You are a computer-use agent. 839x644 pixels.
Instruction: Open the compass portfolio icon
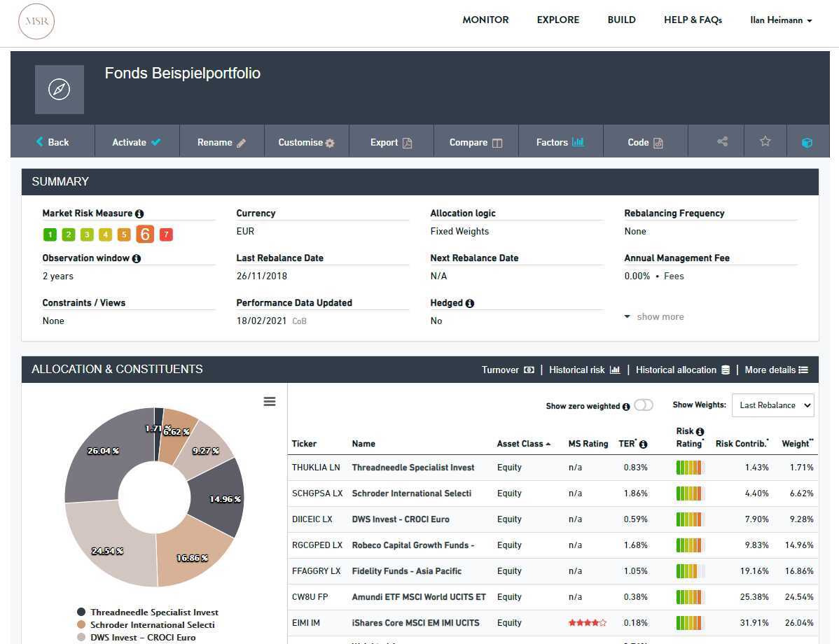click(60, 90)
